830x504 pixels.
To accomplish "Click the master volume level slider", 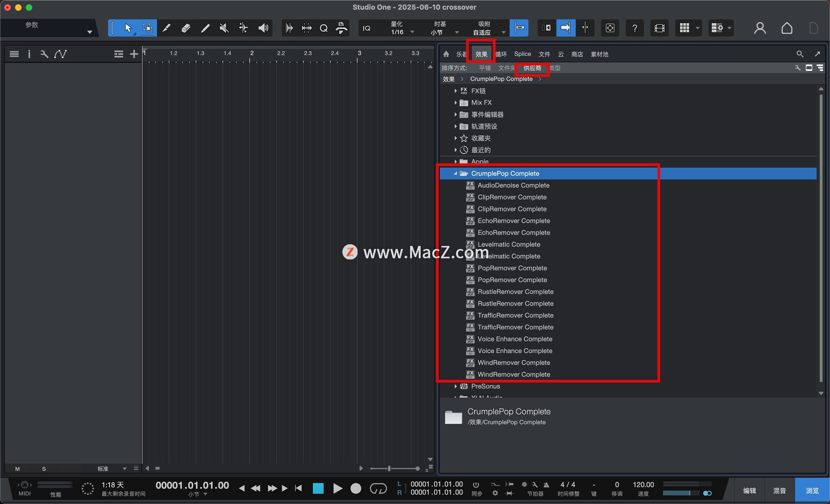I will (681, 493).
